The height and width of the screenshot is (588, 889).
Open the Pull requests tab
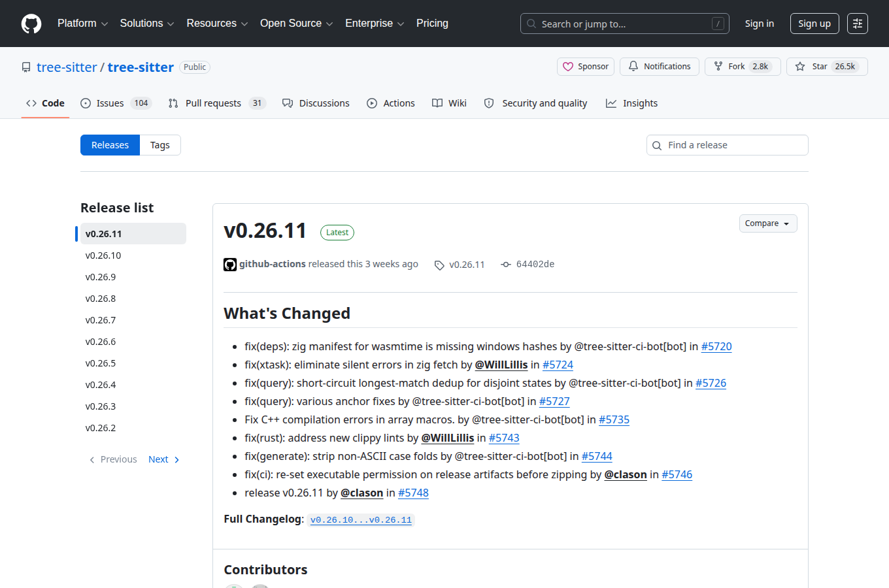pos(216,103)
